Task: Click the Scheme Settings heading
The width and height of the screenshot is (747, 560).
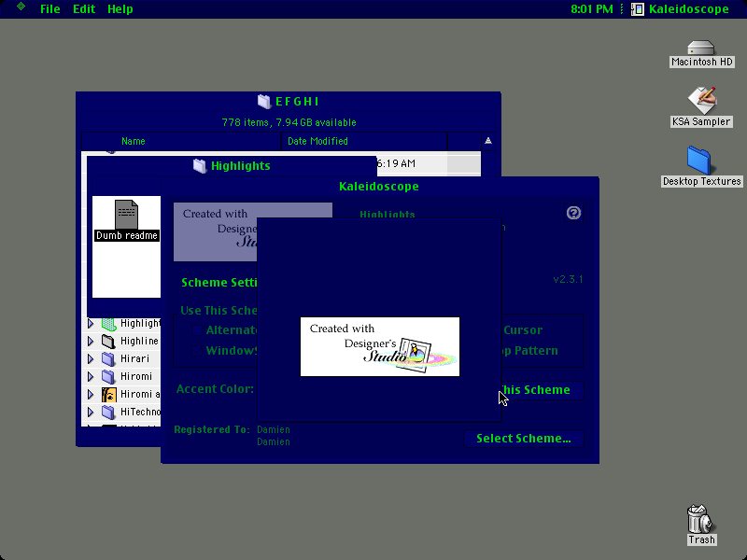Action: 219,283
